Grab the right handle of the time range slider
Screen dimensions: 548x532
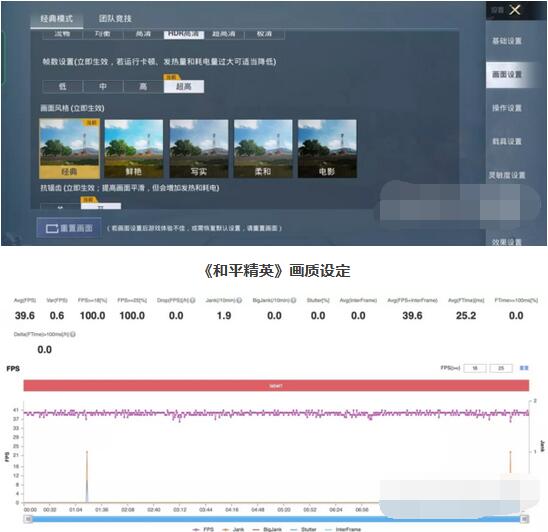[525, 519]
